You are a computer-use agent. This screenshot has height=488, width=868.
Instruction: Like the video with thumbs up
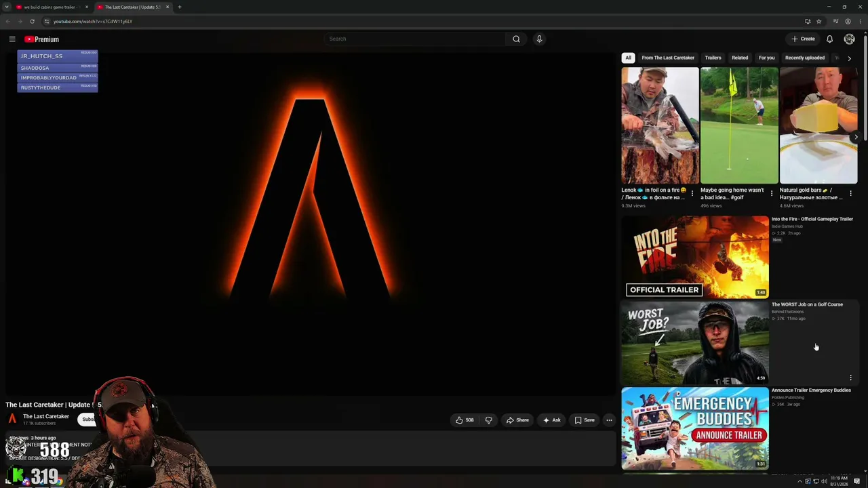coord(465,420)
